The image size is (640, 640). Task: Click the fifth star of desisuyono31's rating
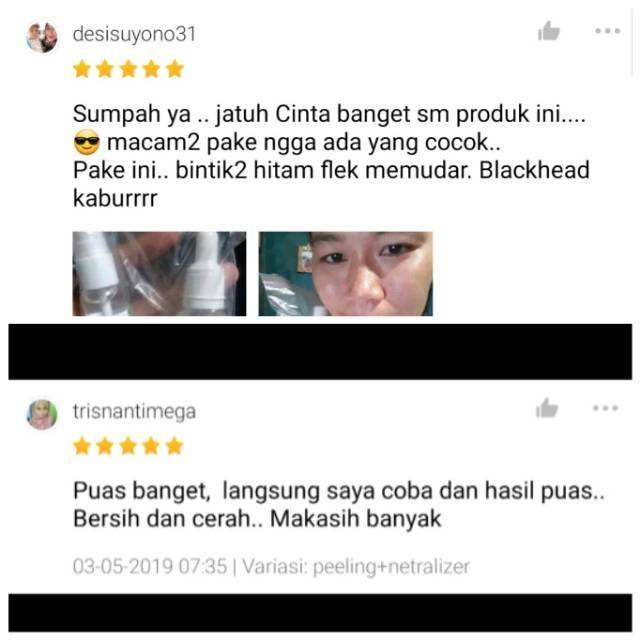tap(175, 69)
